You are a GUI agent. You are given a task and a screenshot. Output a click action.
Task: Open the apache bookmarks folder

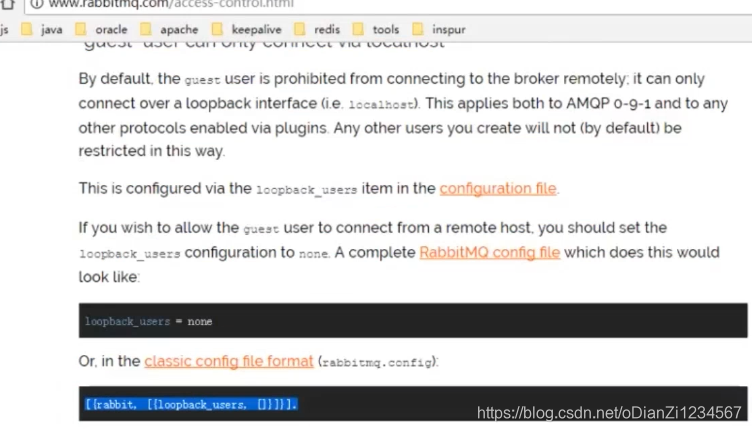169,29
